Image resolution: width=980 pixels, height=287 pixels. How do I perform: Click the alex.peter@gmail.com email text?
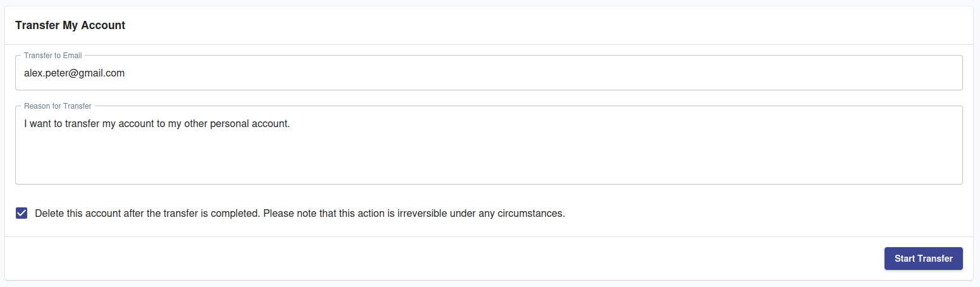click(x=74, y=73)
